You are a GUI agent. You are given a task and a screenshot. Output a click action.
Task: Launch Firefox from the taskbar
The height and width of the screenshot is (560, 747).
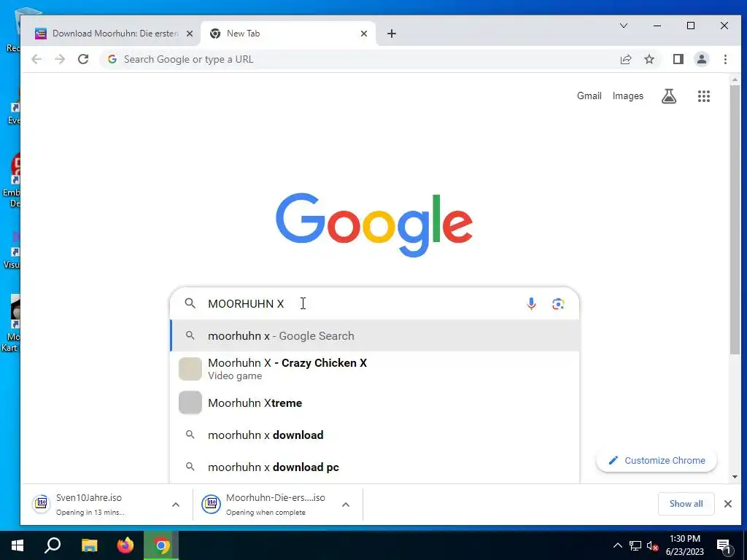(125, 545)
